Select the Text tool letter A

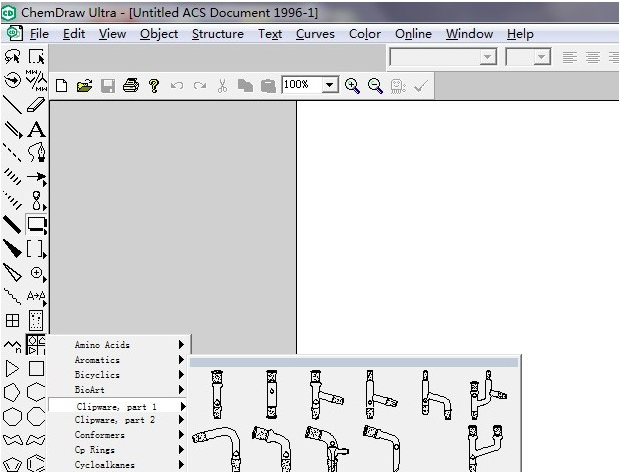point(36,129)
